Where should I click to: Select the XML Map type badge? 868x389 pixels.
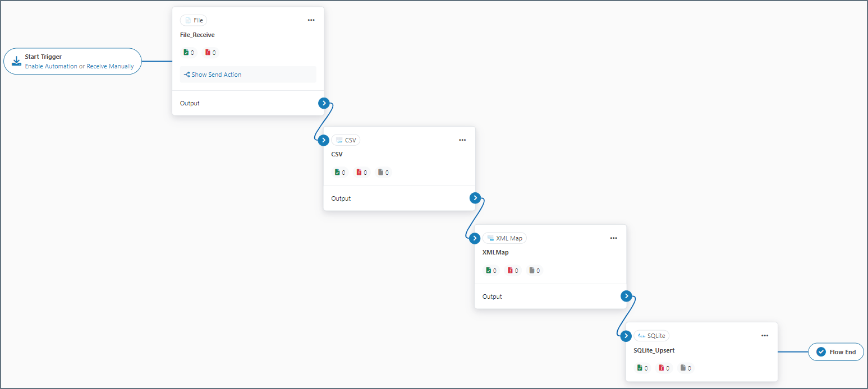pyautogui.click(x=504, y=238)
